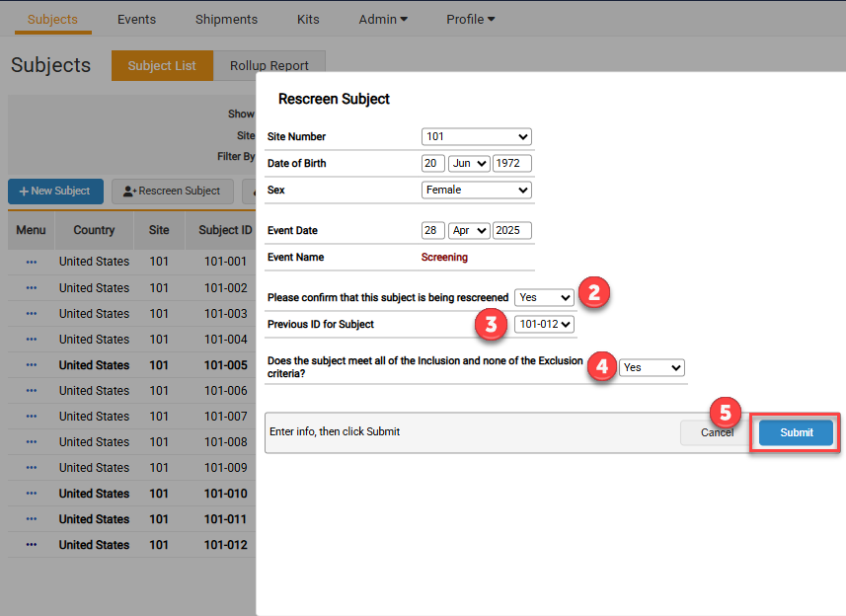Open row menu dots for subject 101-005
The width and height of the screenshot is (846, 616).
pyautogui.click(x=32, y=365)
